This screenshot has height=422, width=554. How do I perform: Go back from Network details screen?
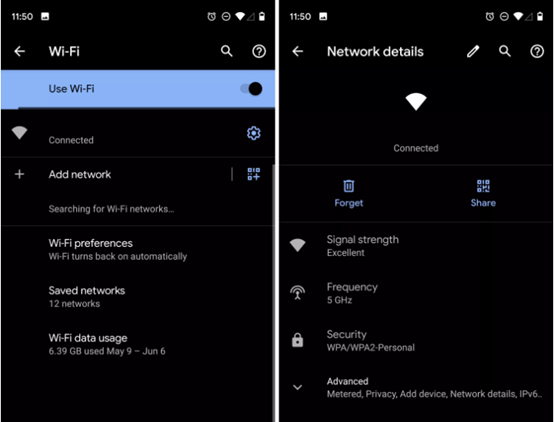297,52
